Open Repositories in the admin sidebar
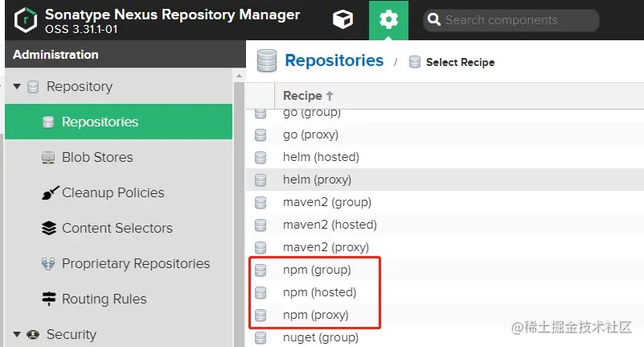The image size is (644, 347). coord(119,122)
